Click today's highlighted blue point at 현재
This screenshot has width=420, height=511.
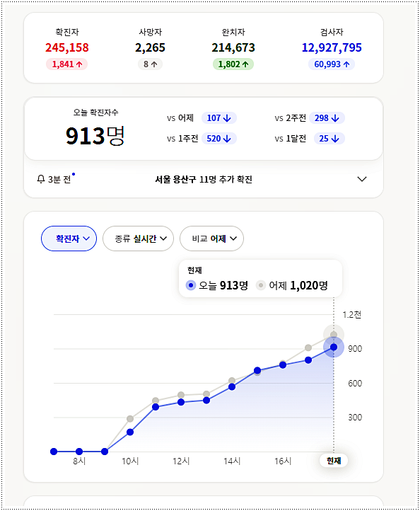point(334,347)
